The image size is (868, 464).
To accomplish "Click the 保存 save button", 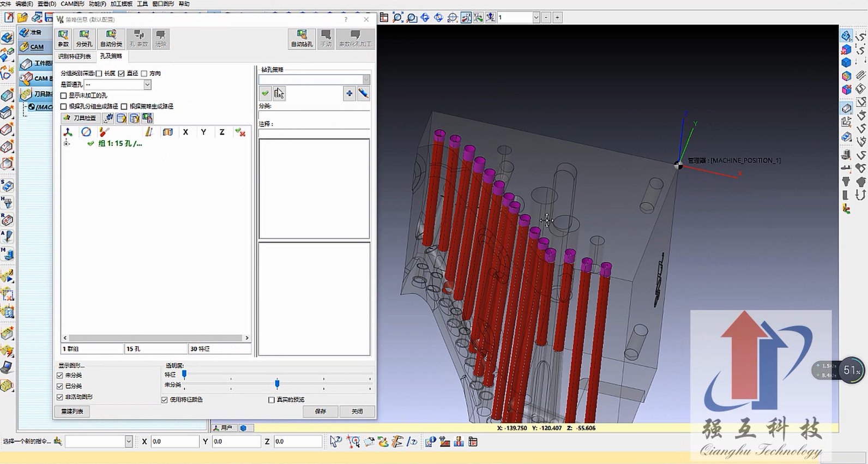I will (321, 411).
